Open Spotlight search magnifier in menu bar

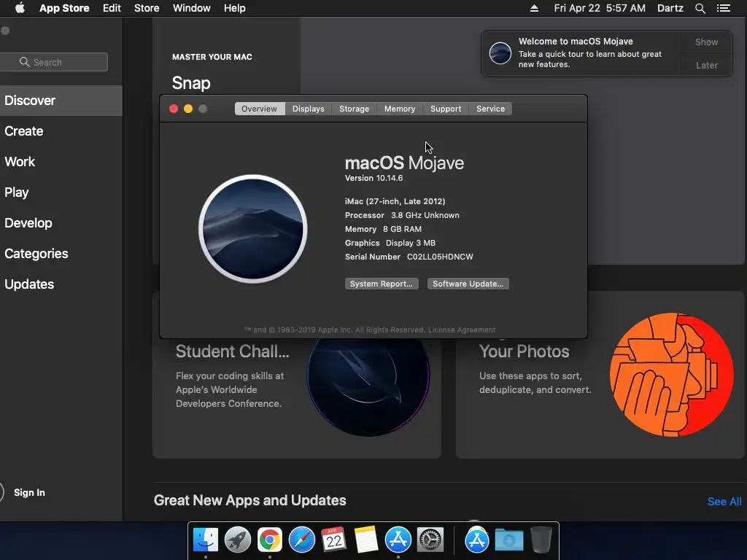tap(700, 8)
